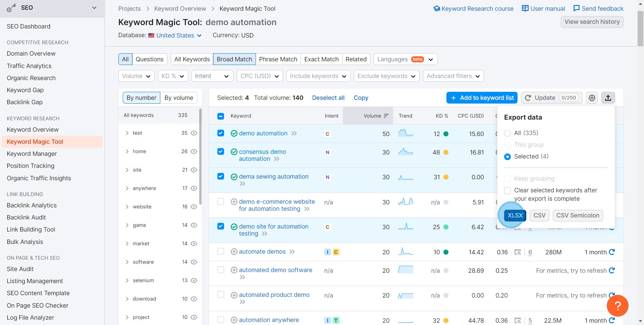Export selected keywords as XLSX
This screenshot has height=325, width=644.
515,215
